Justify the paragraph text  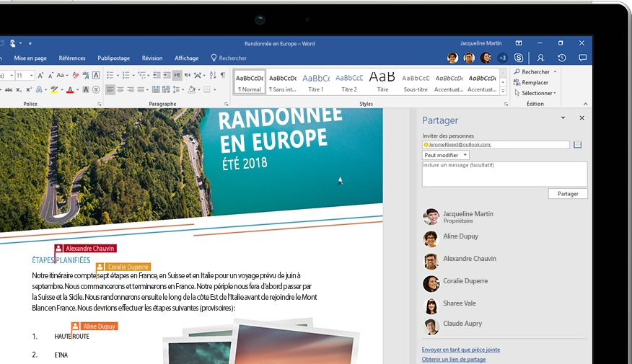pyautogui.click(x=140, y=89)
